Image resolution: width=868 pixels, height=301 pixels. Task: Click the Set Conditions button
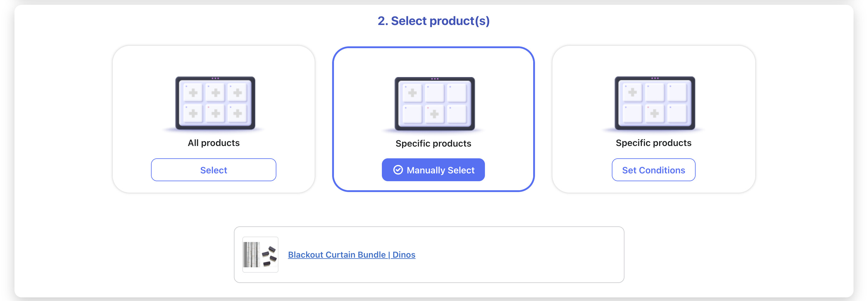653,170
